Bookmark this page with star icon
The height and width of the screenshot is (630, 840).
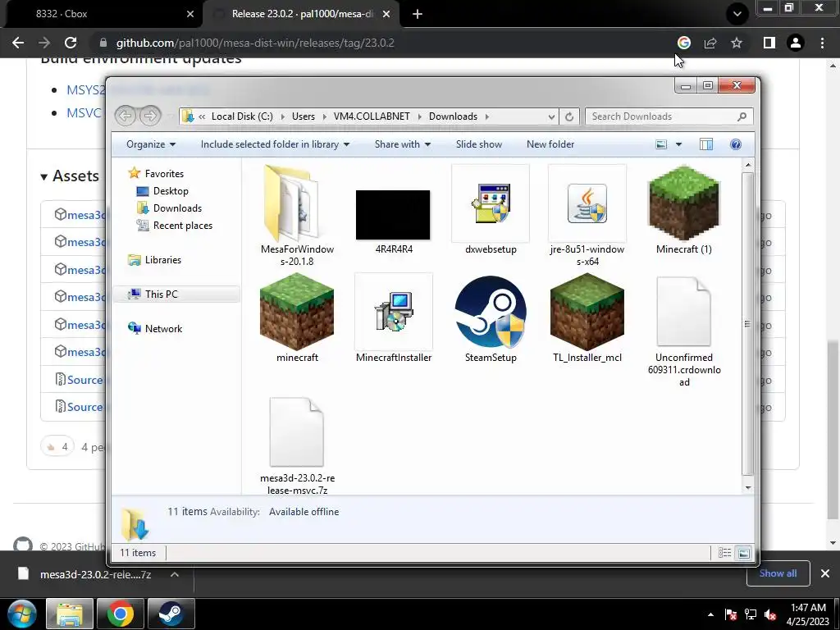pyautogui.click(x=737, y=43)
